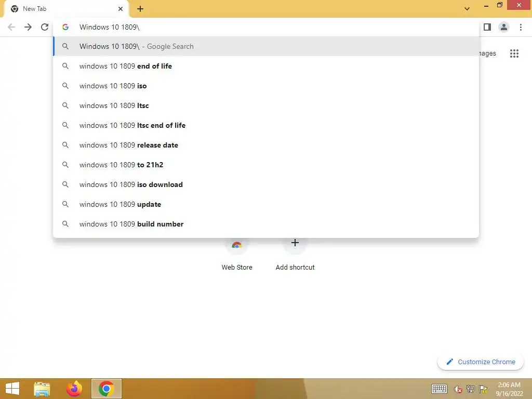532x399 pixels.
Task: Choose suggestion 'windows 10 1809 release date'
Action: [x=266, y=145]
